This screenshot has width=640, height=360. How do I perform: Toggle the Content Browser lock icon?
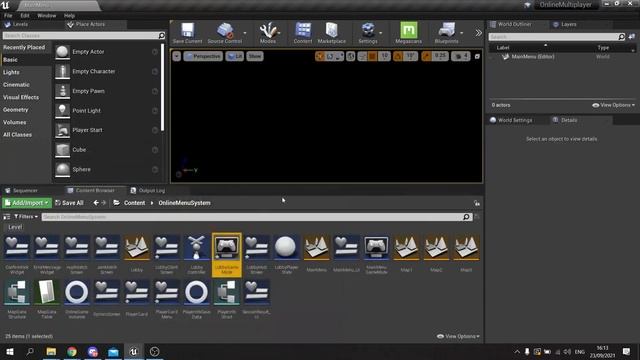coord(477,203)
